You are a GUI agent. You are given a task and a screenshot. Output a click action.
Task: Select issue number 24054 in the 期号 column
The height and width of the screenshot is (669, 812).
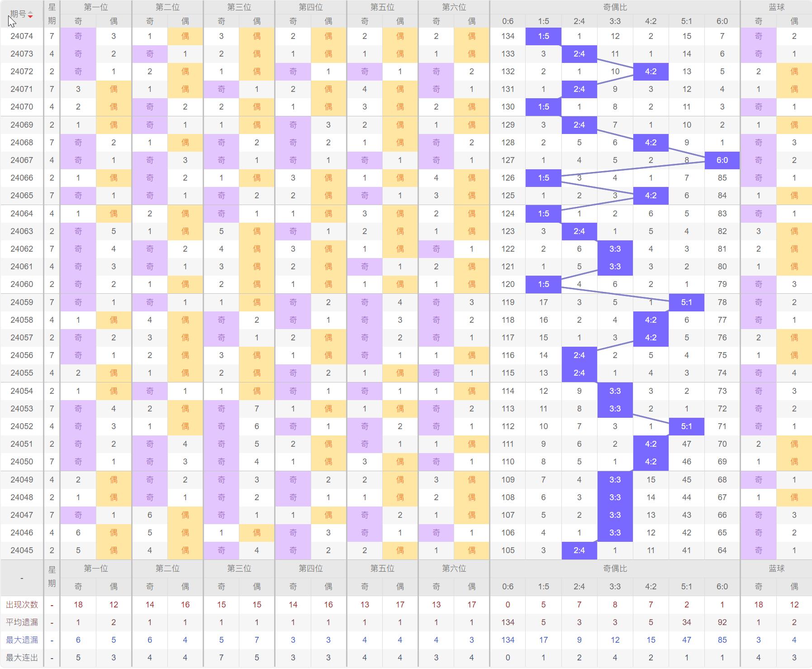point(22,391)
